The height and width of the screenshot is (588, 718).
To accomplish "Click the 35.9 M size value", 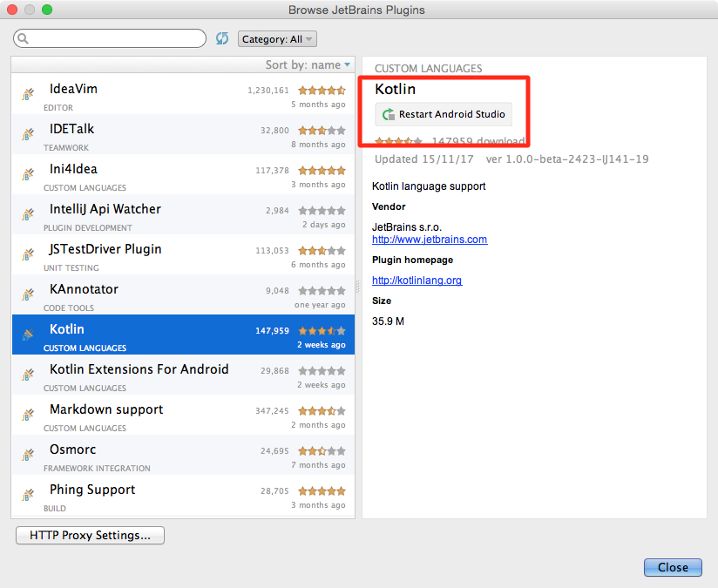I will [x=388, y=321].
